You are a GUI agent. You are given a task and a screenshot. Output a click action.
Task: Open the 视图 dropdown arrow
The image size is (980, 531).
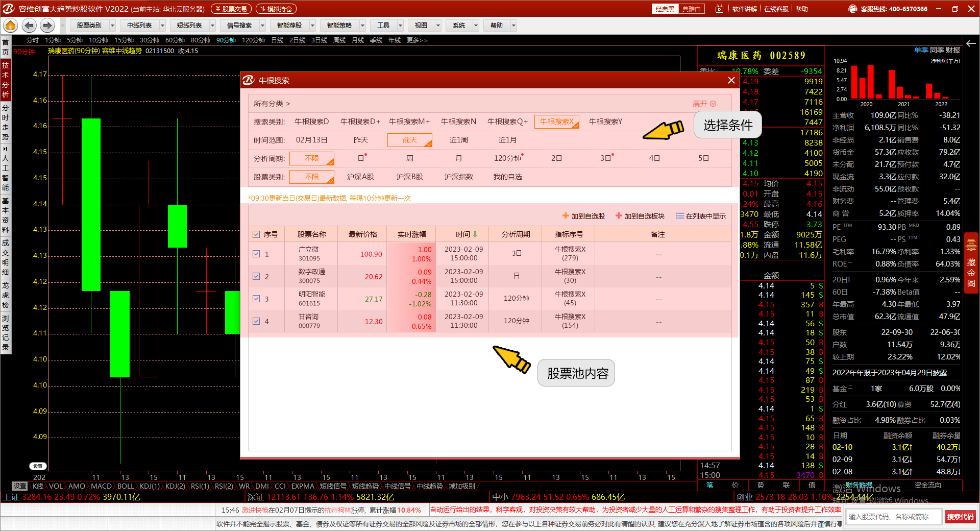coord(438,26)
